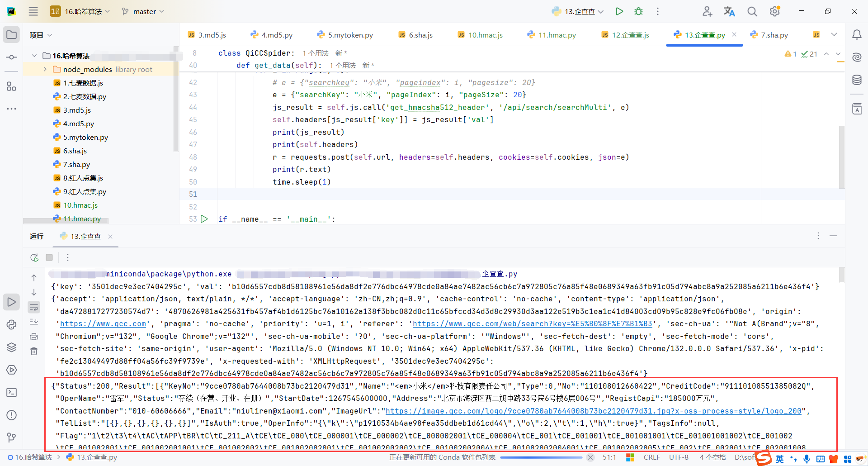Print the console output
This screenshot has height=466, width=868.
[34, 337]
